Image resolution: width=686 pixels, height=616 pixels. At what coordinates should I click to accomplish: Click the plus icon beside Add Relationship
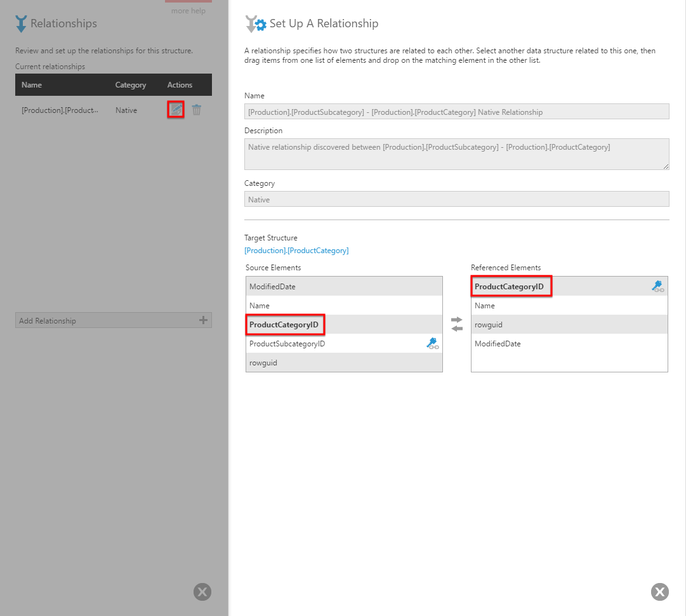click(x=203, y=320)
